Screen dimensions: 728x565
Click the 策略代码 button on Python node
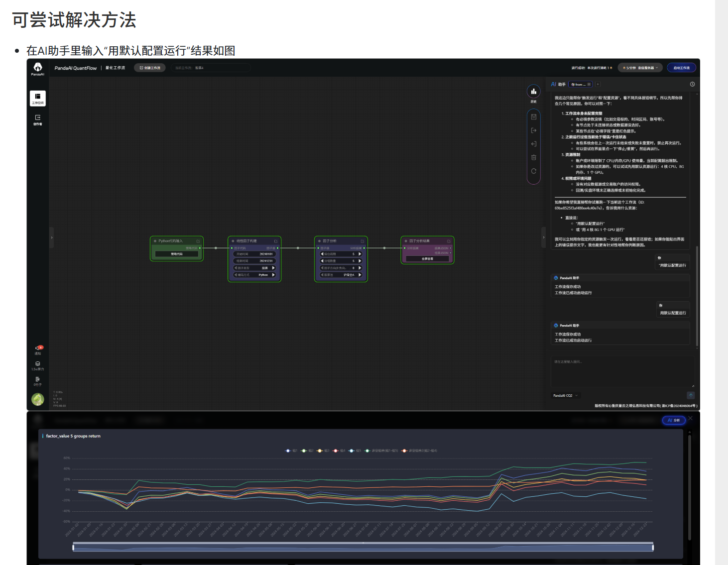[x=177, y=254]
